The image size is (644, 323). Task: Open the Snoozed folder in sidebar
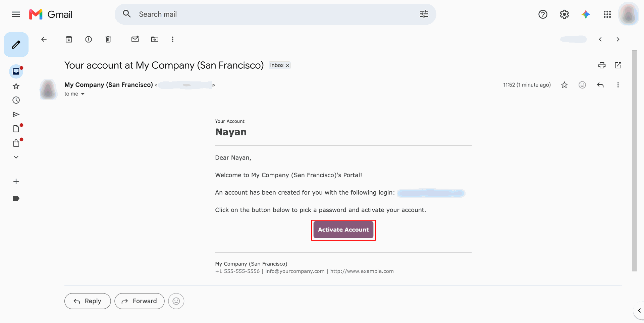click(x=16, y=100)
